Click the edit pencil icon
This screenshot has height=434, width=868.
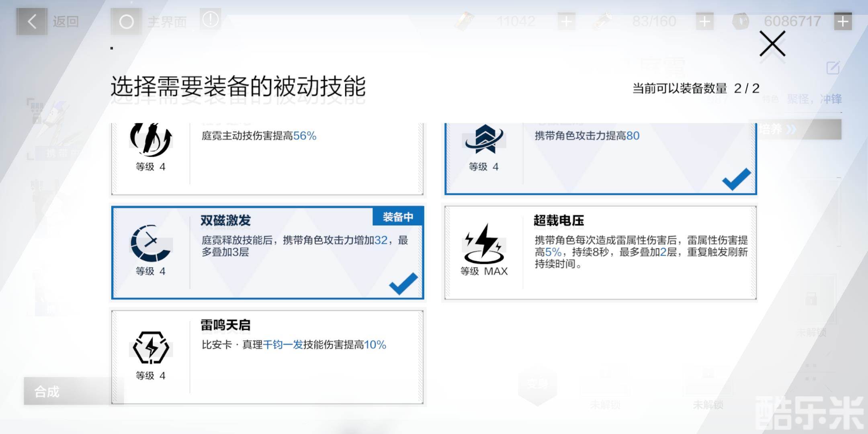(833, 68)
